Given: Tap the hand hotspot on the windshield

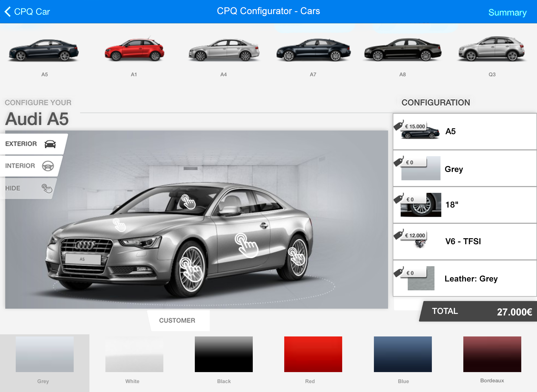Looking at the screenshot, I should coord(188,202).
